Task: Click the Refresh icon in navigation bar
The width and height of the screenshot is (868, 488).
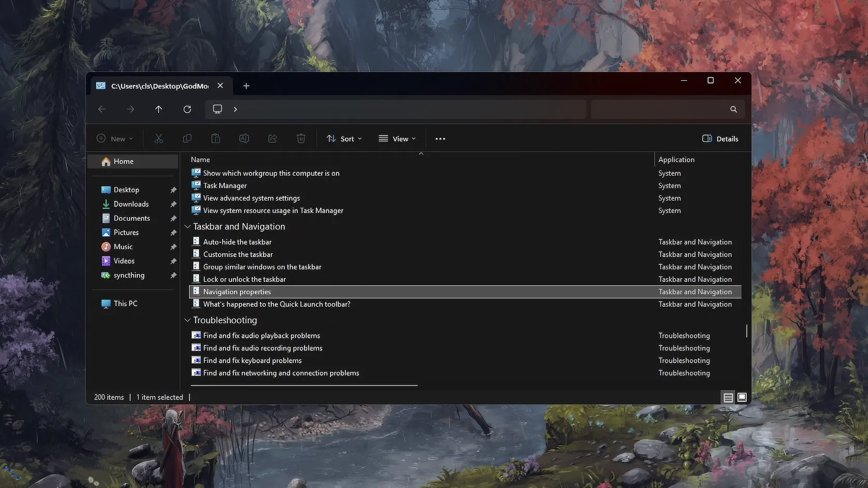Action: point(187,109)
